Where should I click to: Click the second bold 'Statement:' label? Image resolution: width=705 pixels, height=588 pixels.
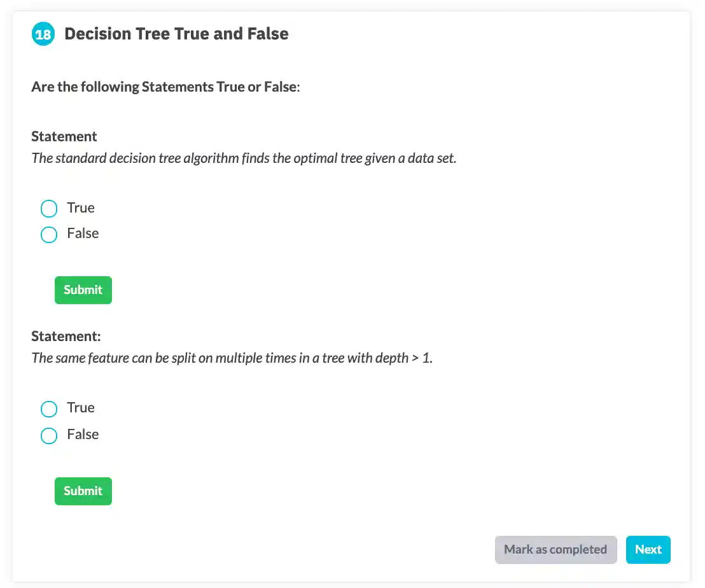click(66, 336)
